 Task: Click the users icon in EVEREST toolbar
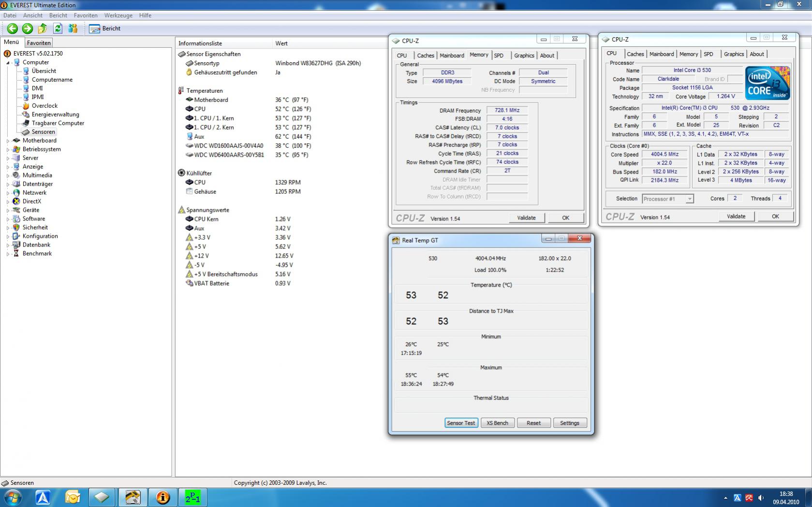point(73,29)
